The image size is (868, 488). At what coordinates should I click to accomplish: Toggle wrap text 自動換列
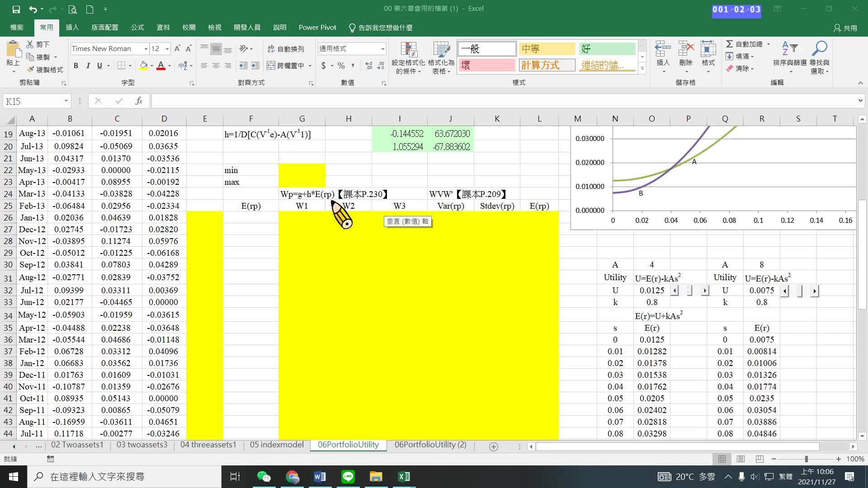point(286,49)
